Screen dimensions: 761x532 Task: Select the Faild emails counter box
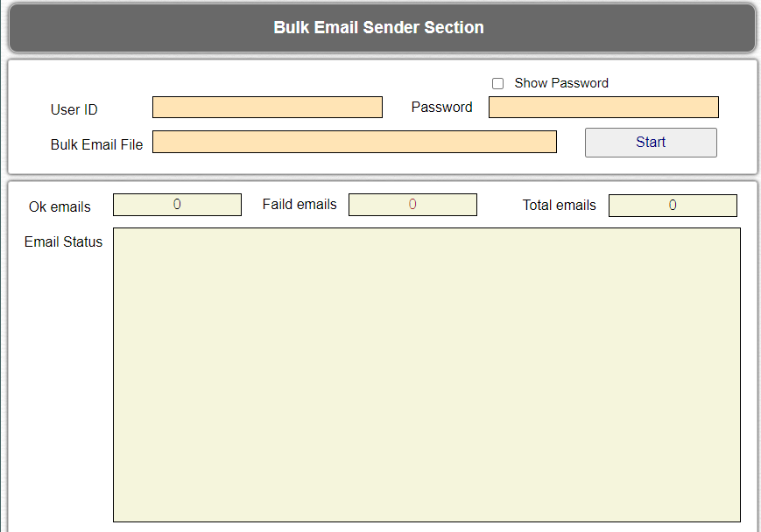[412, 205]
